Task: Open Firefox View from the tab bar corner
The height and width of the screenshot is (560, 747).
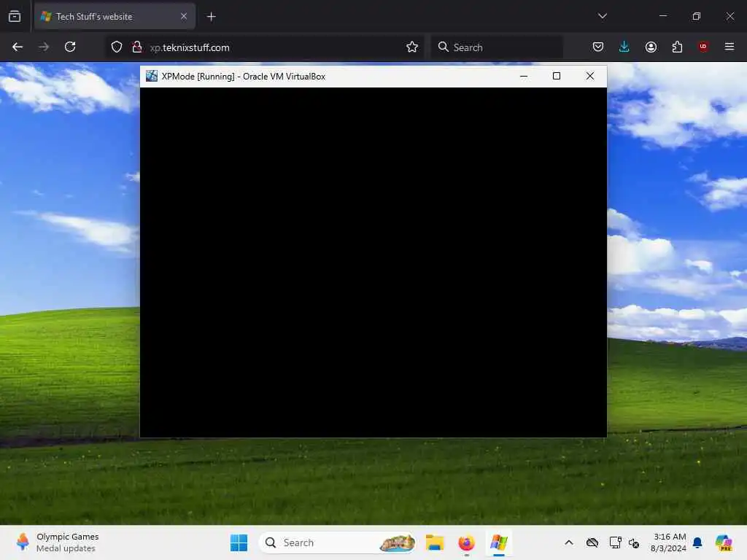Action: click(15, 16)
